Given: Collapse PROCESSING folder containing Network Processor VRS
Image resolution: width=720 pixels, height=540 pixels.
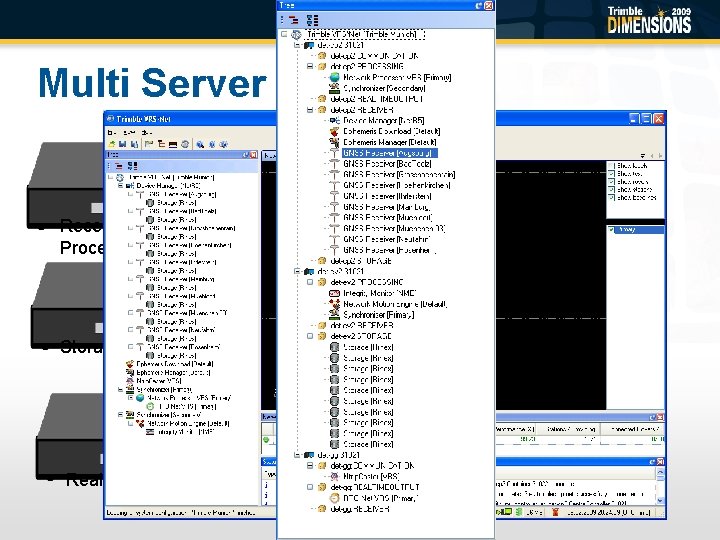Looking at the screenshot, I should click(x=310, y=67).
